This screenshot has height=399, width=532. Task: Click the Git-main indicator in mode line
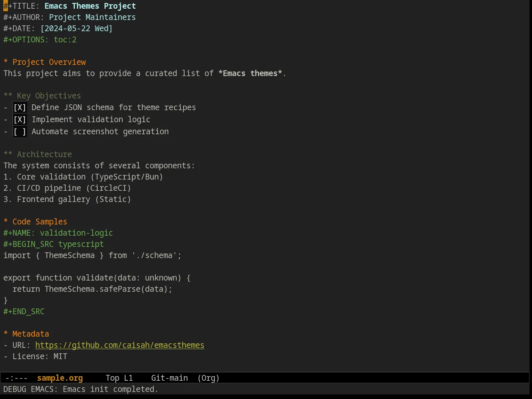click(170, 378)
